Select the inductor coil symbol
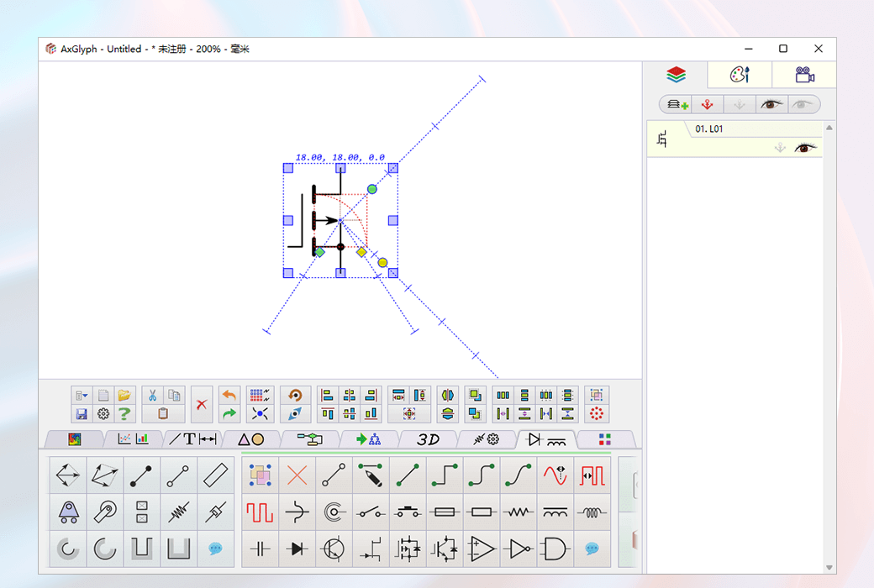874x588 pixels. point(593,512)
